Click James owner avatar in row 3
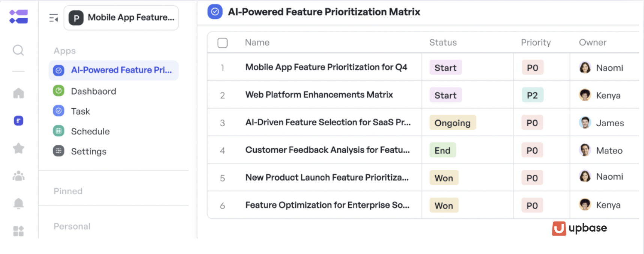 (x=585, y=122)
